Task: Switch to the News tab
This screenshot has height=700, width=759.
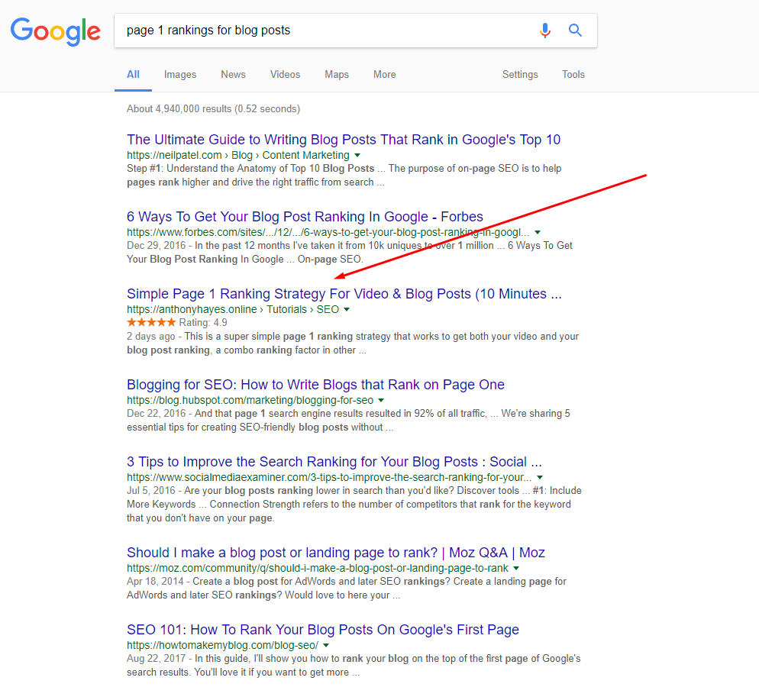Action: click(x=234, y=75)
